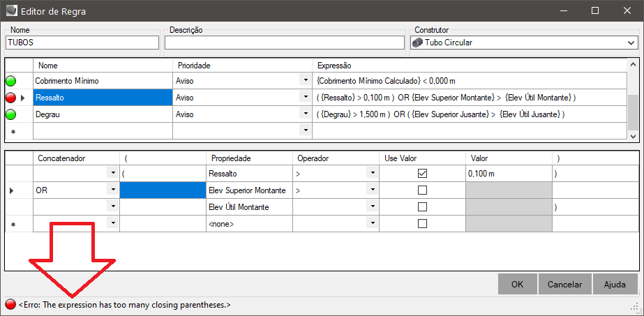Toggle Use Valor checkbox for Ressalto row
This screenshot has height=316, width=644.
[x=422, y=174]
